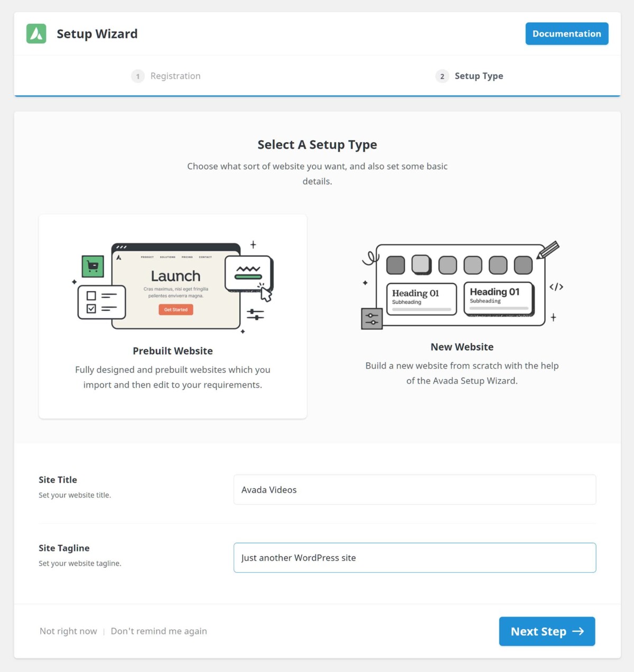This screenshot has width=634, height=672.
Task: Open the Documentation page
Action: 566,33
